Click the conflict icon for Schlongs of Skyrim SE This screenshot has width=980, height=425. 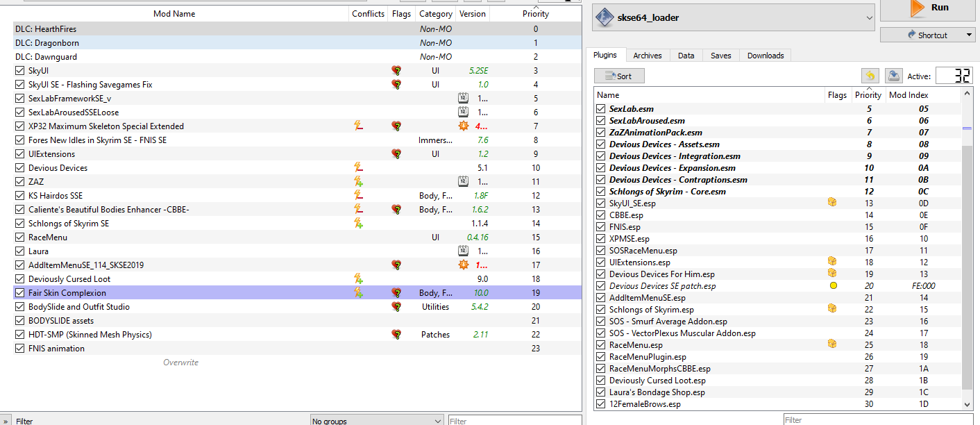pos(359,224)
